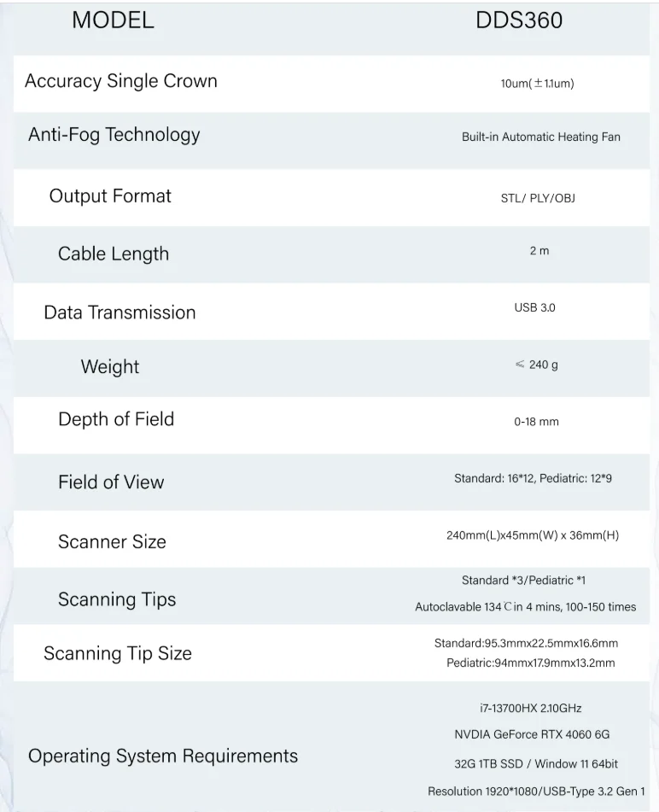Image resolution: width=659 pixels, height=812 pixels.
Task: Select the Autoclavable 134 C text line
Action: click(x=526, y=607)
